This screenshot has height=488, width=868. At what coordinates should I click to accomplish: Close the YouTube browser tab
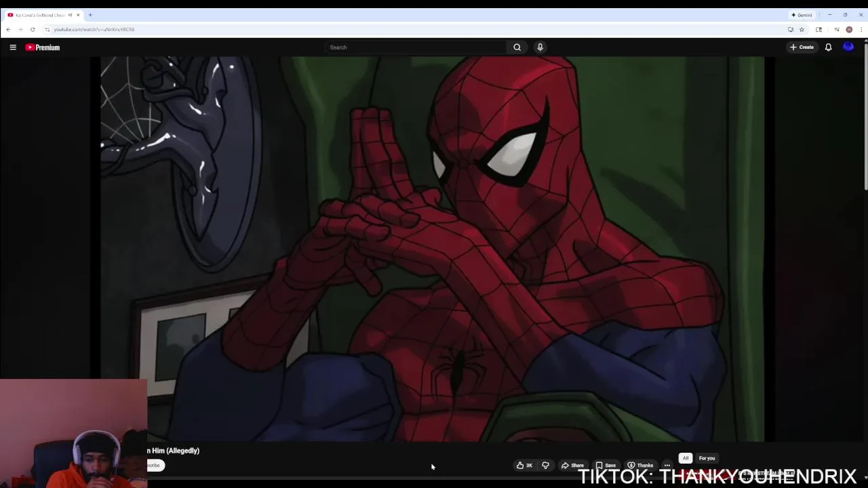[78, 15]
